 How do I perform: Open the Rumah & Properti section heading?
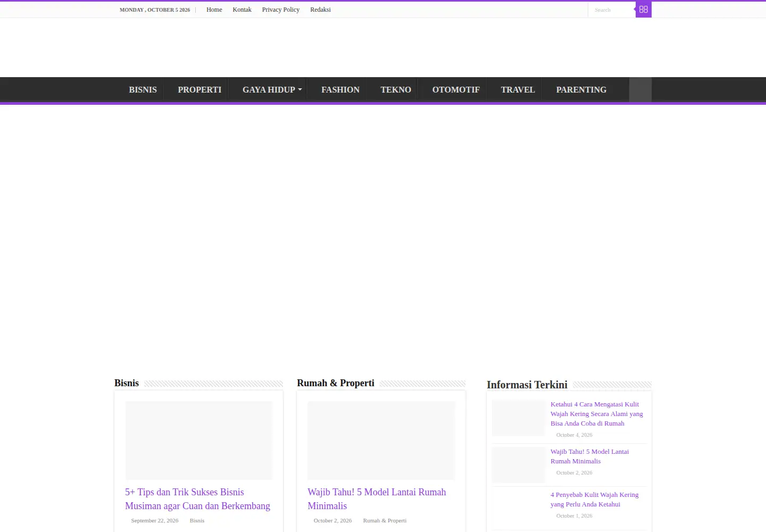[336, 383]
